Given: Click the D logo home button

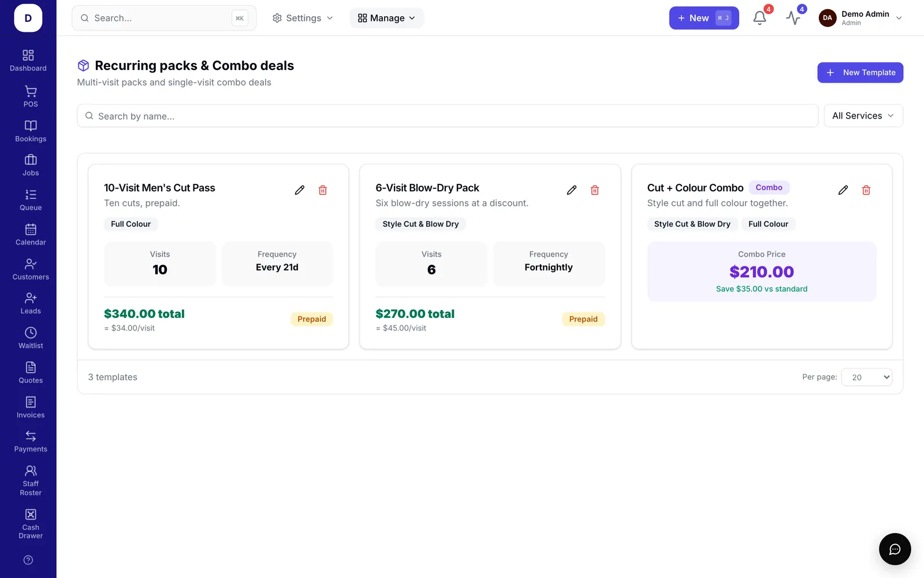Looking at the screenshot, I should [28, 18].
